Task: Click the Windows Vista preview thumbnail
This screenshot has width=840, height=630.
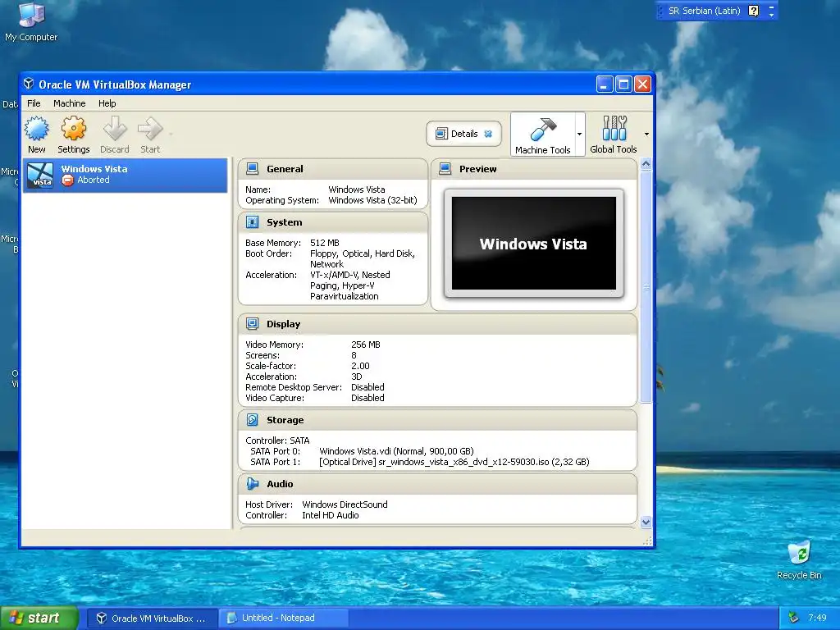Action: click(533, 243)
